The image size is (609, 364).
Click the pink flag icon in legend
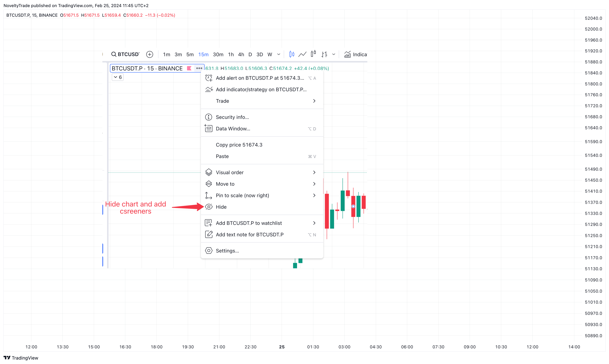pos(189,68)
